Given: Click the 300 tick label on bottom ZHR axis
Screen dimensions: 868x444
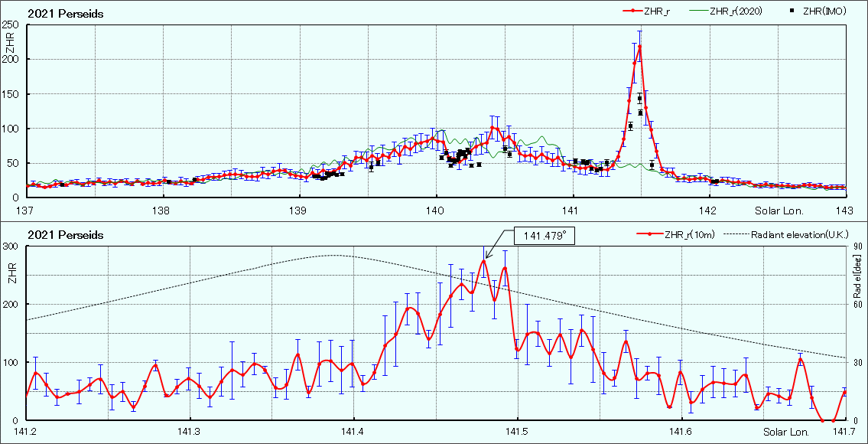Looking at the screenshot, I should [9, 246].
